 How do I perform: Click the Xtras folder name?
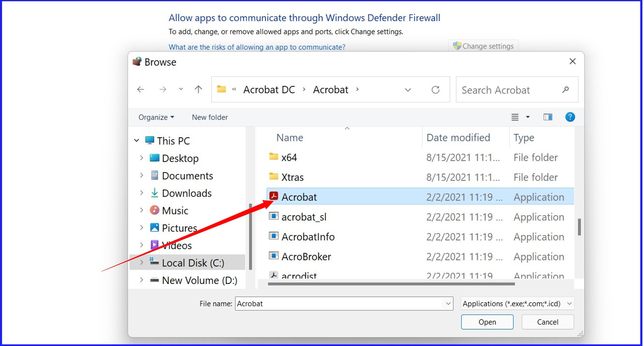pyautogui.click(x=293, y=177)
